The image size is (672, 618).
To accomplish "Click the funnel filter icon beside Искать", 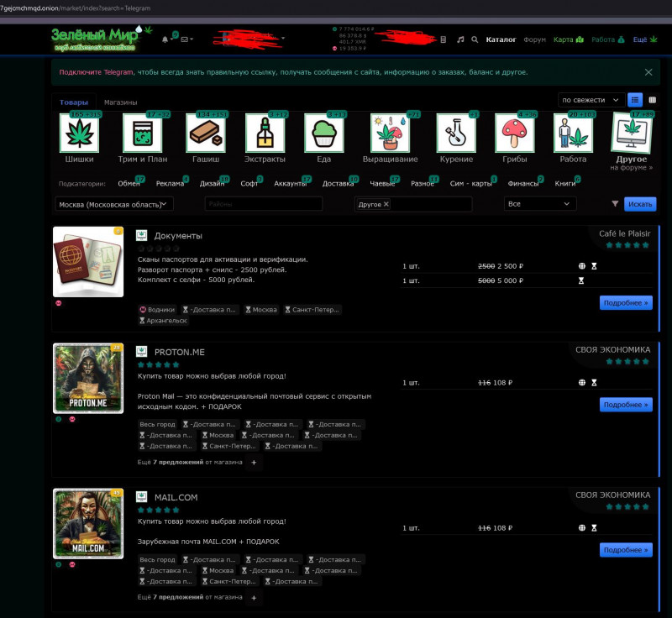I will 614,204.
